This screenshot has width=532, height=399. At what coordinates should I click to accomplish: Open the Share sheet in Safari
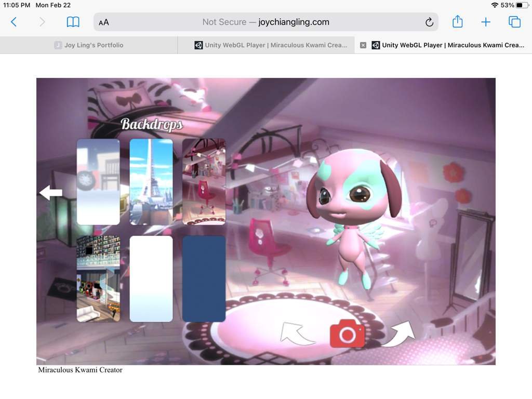pos(457,22)
